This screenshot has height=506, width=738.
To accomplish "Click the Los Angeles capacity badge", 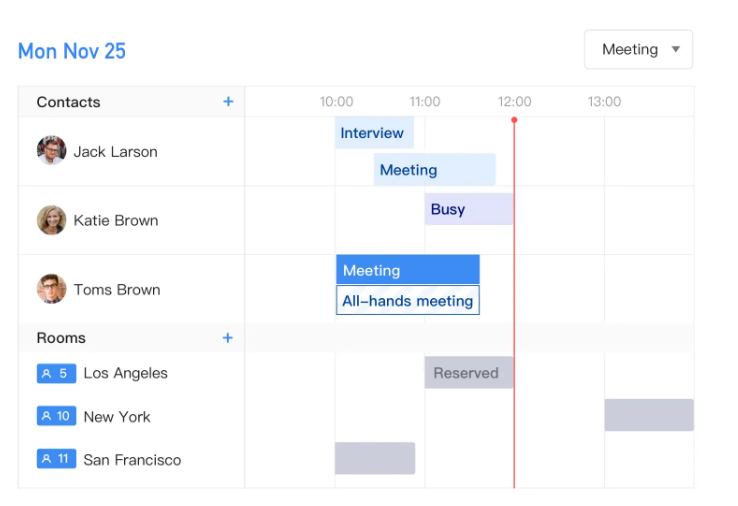I will tap(57, 373).
